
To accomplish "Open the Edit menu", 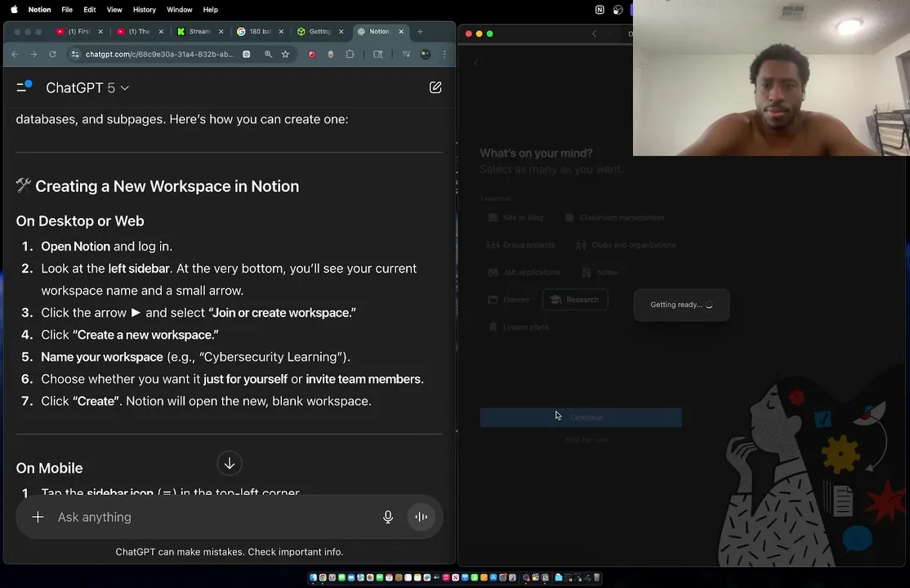I will click(x=89, y=9).
